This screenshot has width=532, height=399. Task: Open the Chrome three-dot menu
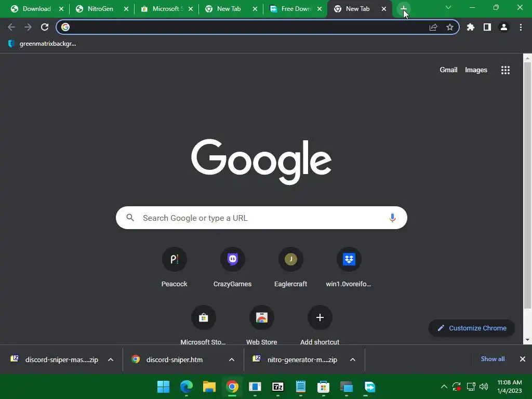click(x=521, y=27)
